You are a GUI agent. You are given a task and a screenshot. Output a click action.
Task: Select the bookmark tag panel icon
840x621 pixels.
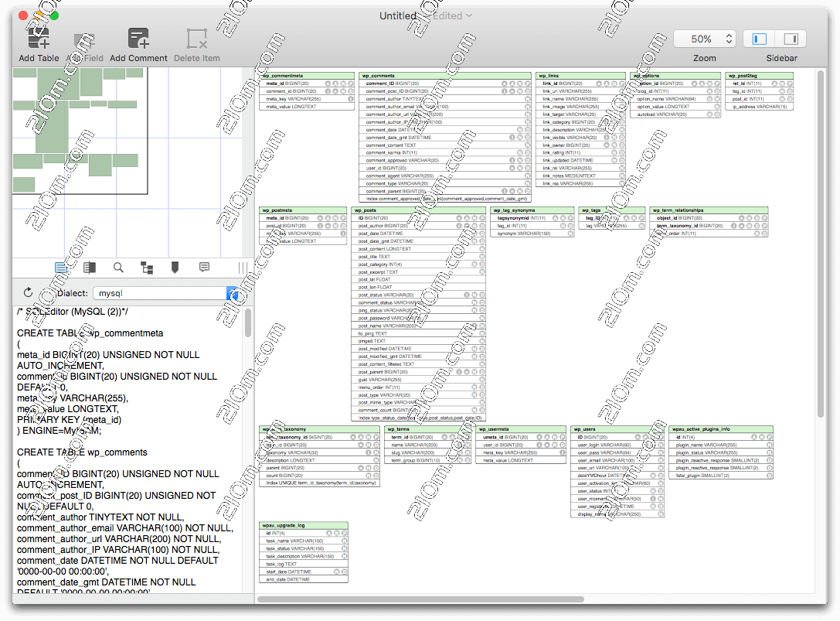click(x=175, y=268)
